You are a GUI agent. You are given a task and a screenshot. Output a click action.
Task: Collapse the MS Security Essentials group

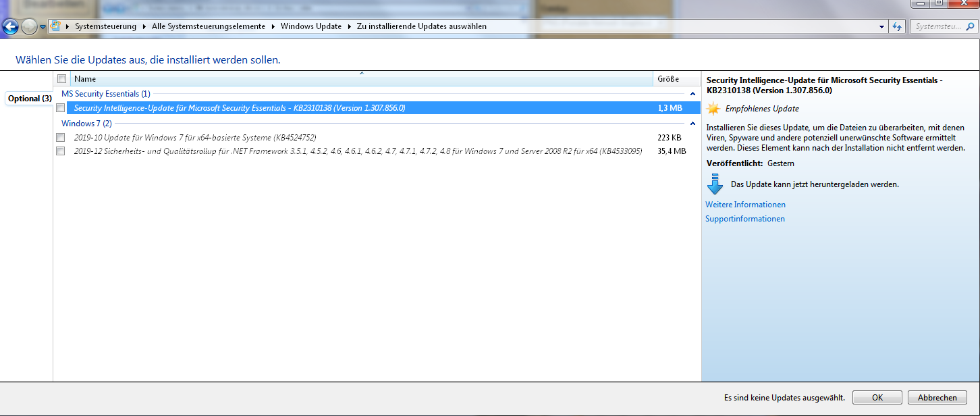click(692, 94)
